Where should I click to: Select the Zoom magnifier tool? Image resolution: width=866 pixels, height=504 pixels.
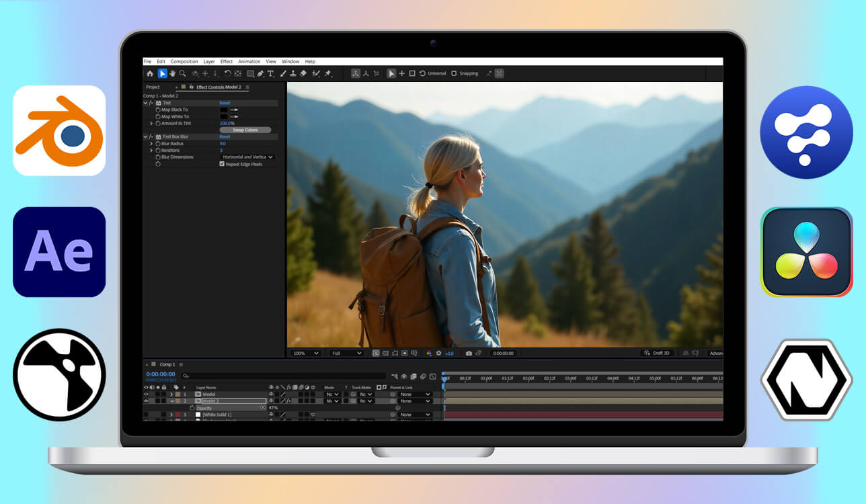coord(182,73)
